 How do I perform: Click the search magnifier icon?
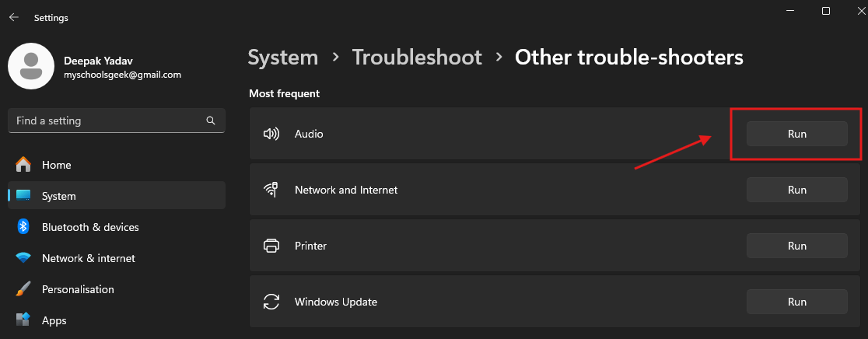coord(210,121)
